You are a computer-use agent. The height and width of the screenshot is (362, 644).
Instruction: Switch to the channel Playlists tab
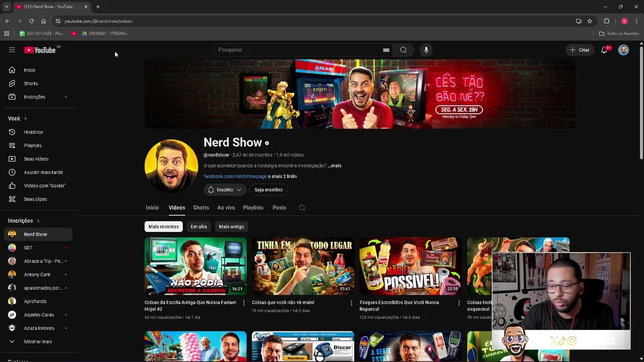click(x=253, y=208)
